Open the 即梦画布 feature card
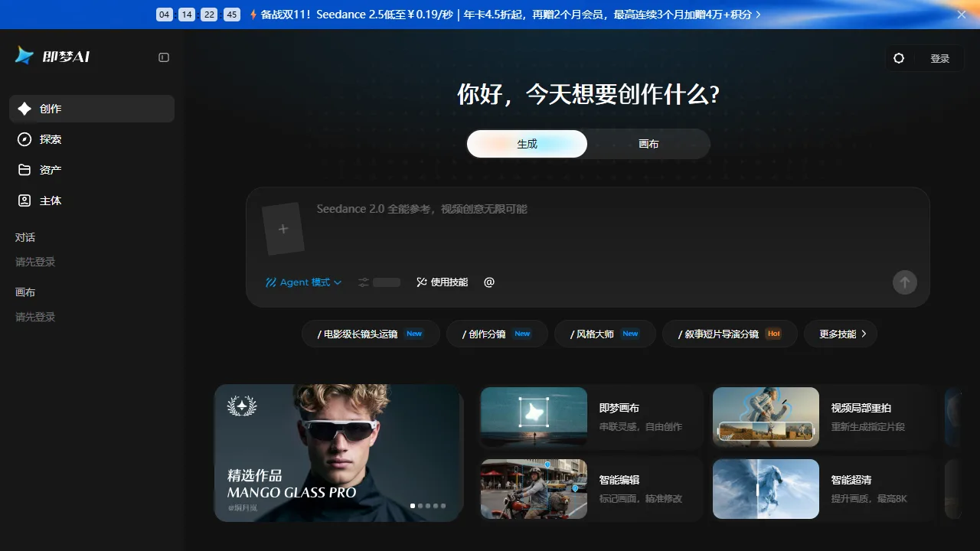Screen dimensions: 980x551 point(591,417)
